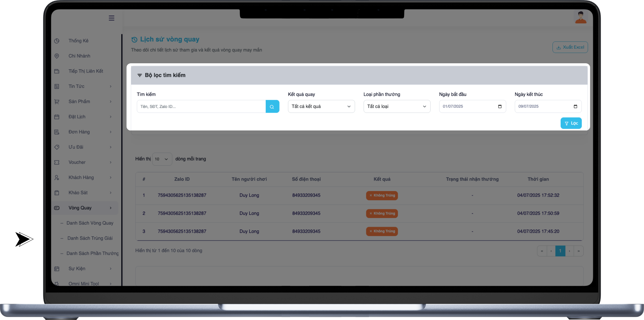Click the Sản Phẩm cart icon
The width and height of the screenshot is (644, 320).
pos(57,102)
